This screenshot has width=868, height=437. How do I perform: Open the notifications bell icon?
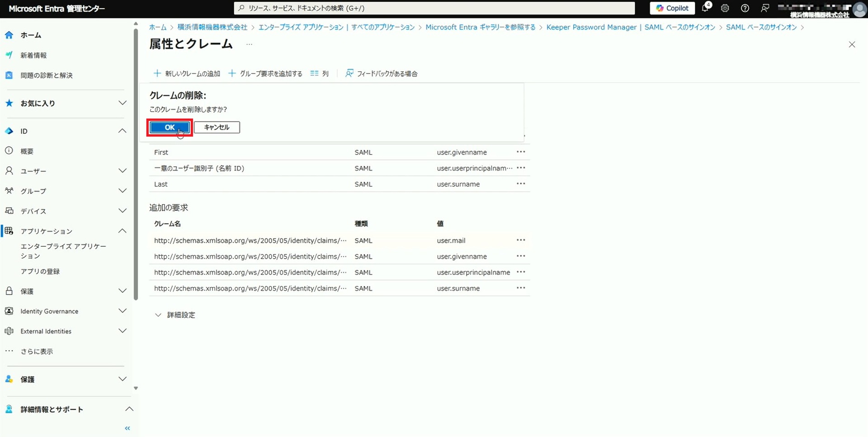pyautogui.click(x=705, y=8)
